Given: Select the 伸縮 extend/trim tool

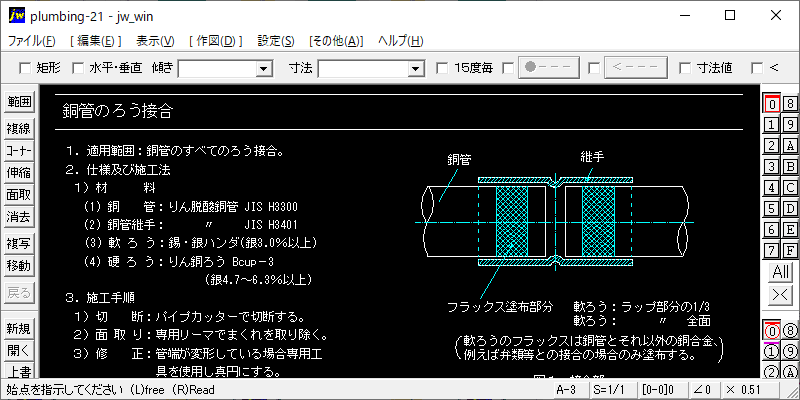Looking at the screenshot, I should (19, 173).
